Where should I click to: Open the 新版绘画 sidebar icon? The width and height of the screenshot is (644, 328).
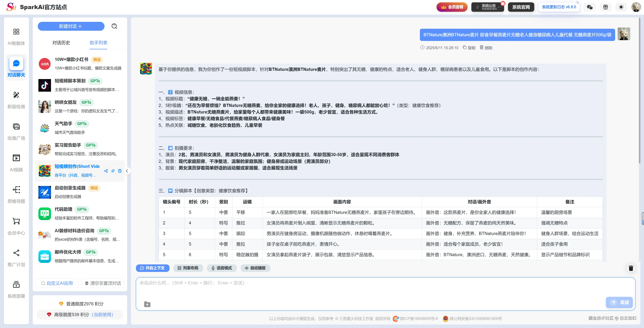[x=16, y=95]
